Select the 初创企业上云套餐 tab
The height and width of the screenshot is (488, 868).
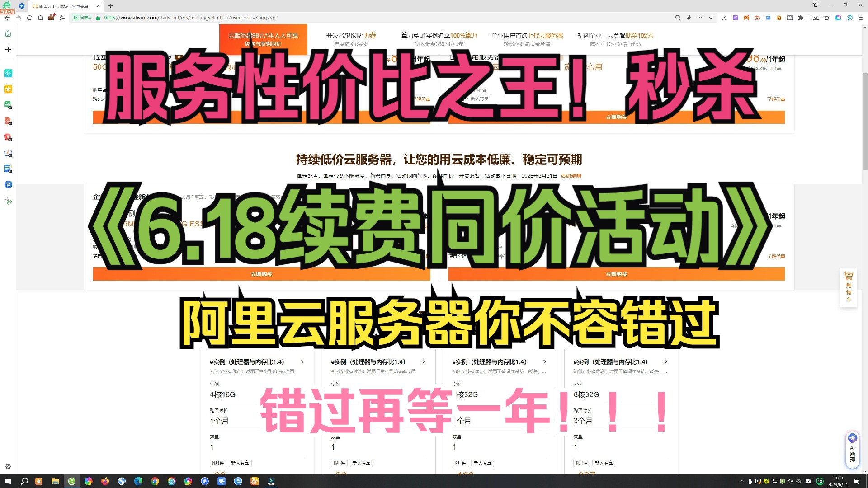coord(615,39)
